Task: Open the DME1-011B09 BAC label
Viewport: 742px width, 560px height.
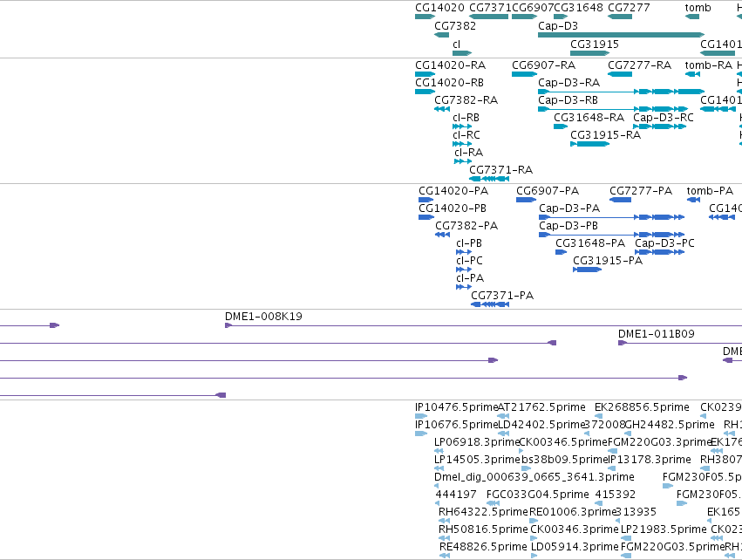Action: tap(656, 334)
